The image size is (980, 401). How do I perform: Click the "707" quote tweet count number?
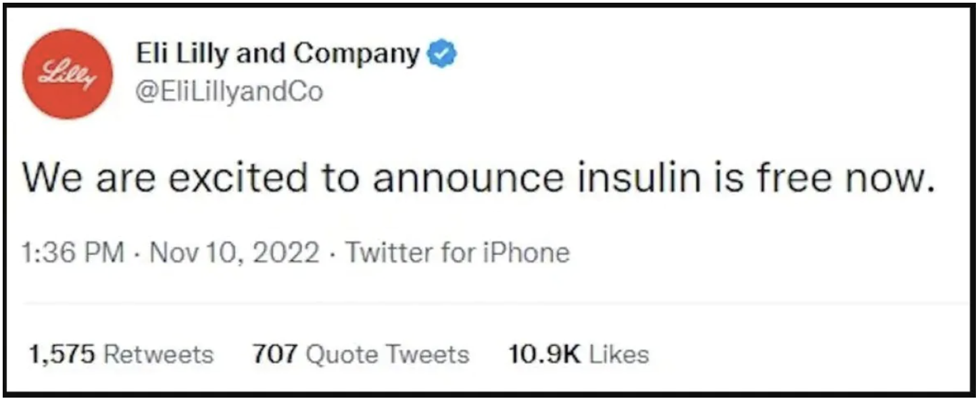[276, 354]
